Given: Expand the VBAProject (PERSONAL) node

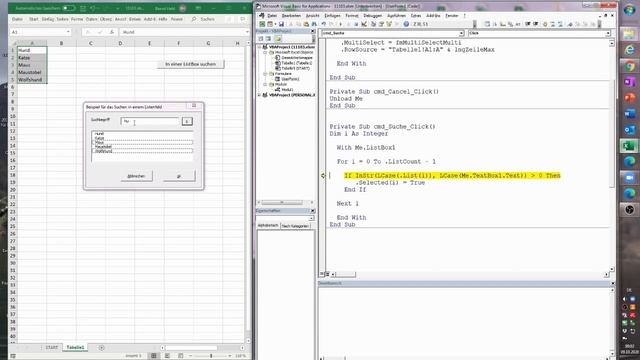Looking at the screenshot, I should tap(259, 95).
